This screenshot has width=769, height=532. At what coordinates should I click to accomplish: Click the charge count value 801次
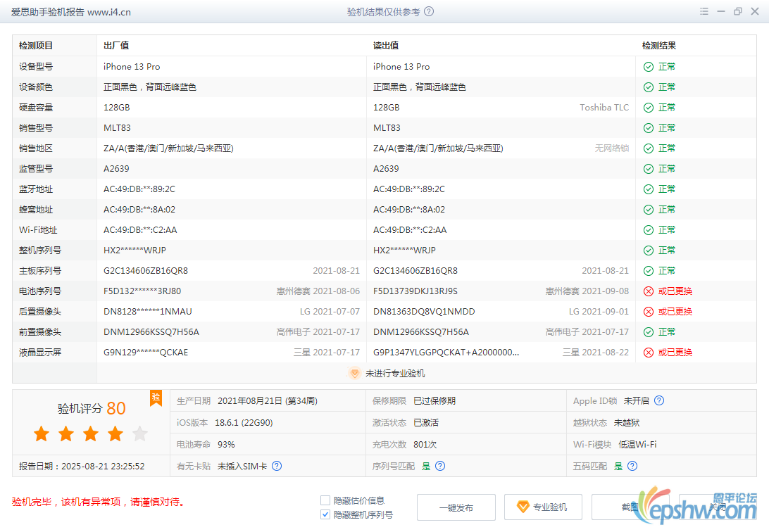click(x=425, y=444)
